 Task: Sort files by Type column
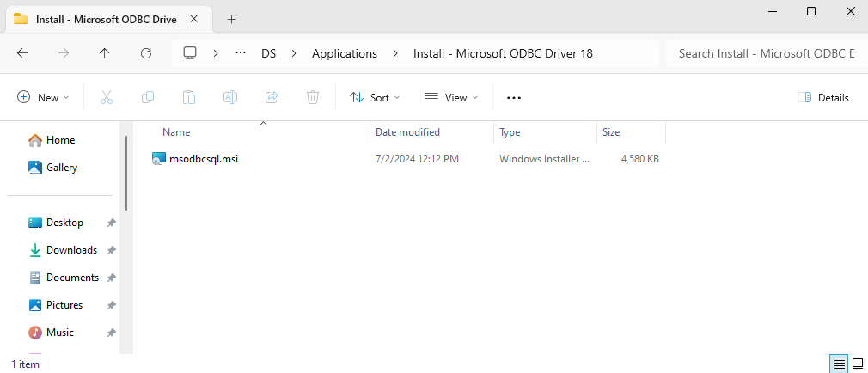point(510,132)
